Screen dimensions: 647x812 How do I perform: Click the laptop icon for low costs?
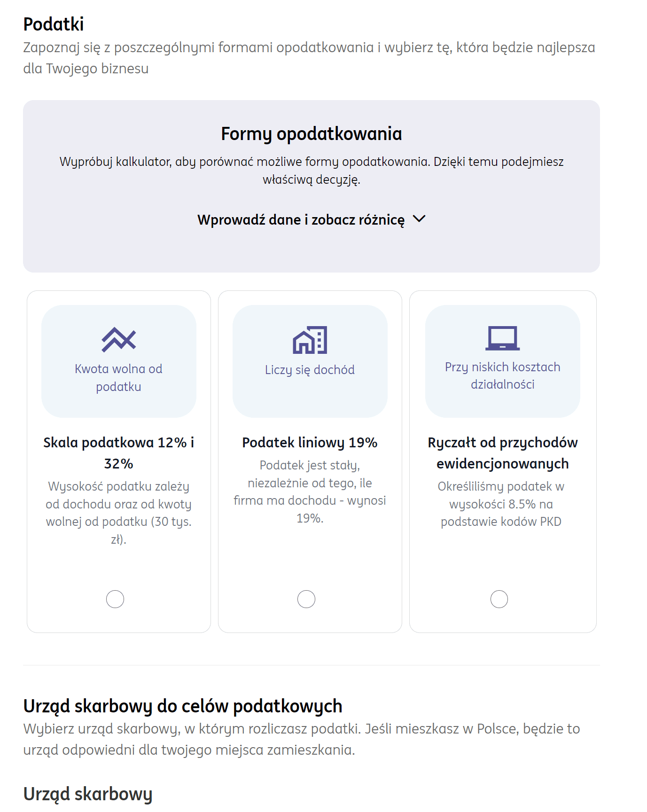[x=502, y=338]
